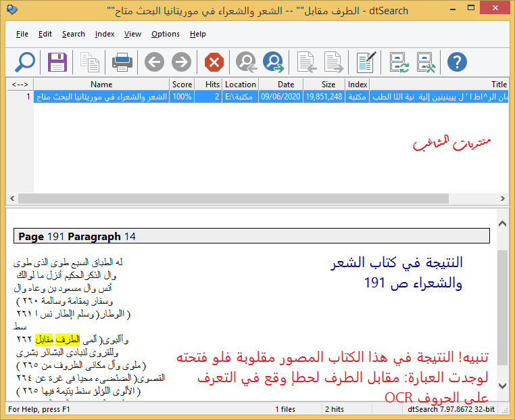Open the Search menu
515x420 pixels.
[x=73, y=34]
